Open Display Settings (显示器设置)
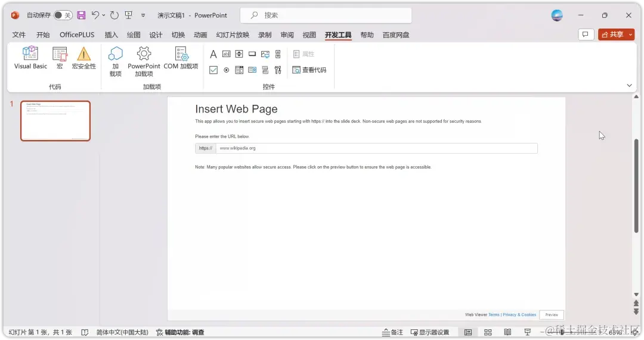This screenshot has width=644, height=340. [x=429, y=332]
